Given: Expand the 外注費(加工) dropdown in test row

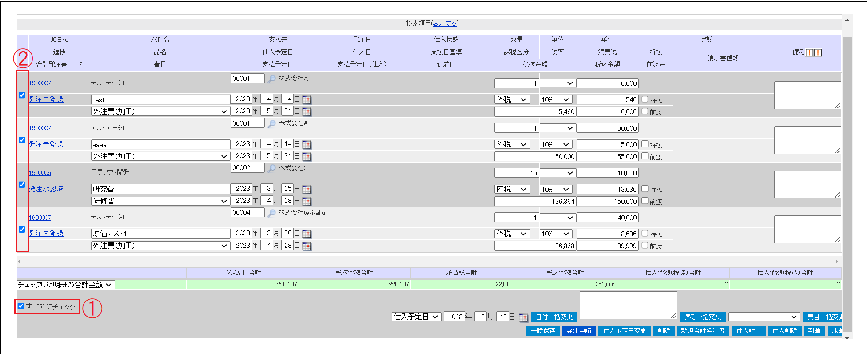Looking at the screenshot, I should pos(160,111).
